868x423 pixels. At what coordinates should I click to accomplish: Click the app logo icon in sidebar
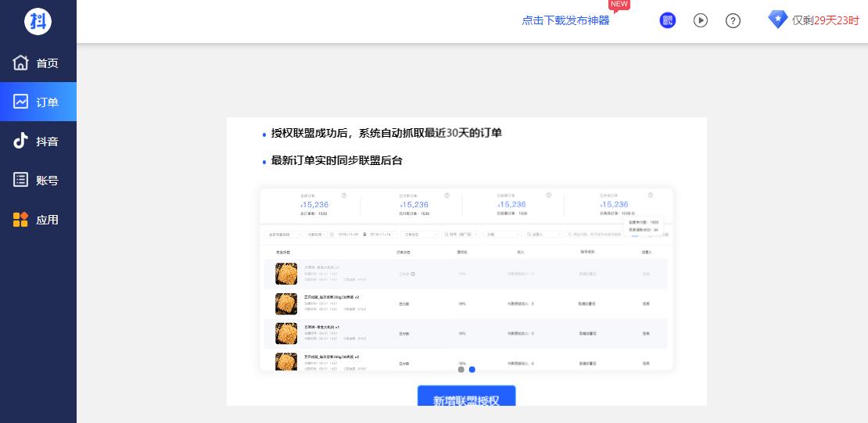pyautogui.click(x=38, y=22)
